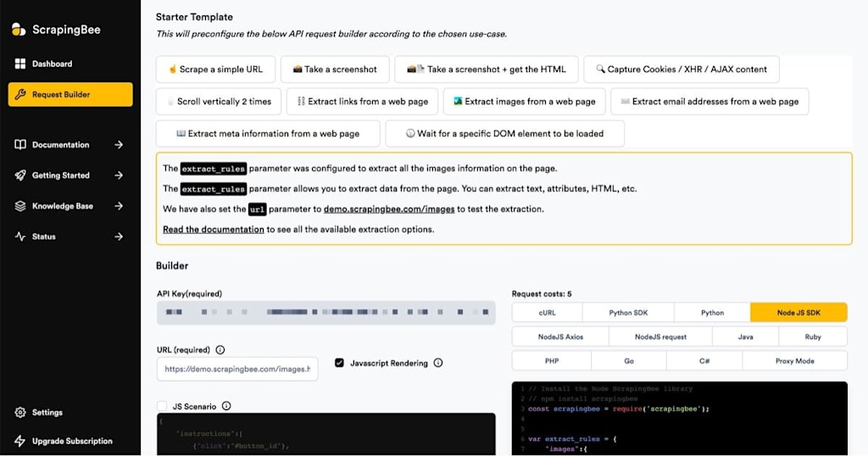
Task: Choose Extract links from a web page
Action: click(x=363, y=101)
